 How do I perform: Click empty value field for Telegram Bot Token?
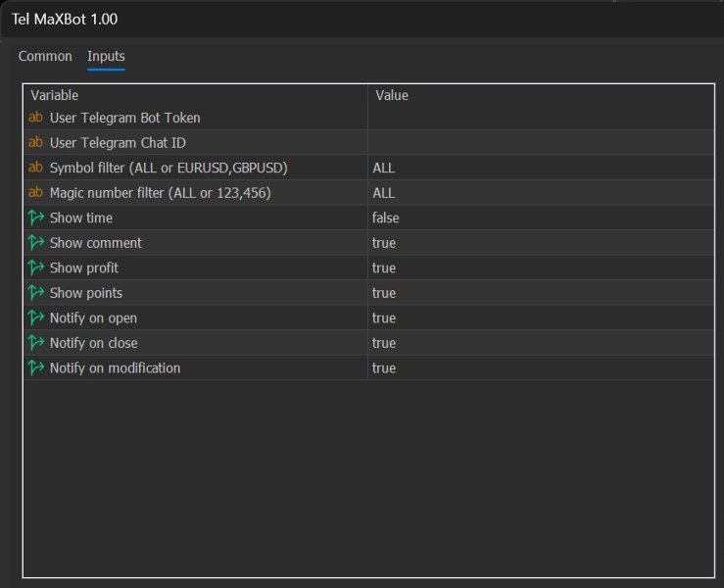point(541,118)
